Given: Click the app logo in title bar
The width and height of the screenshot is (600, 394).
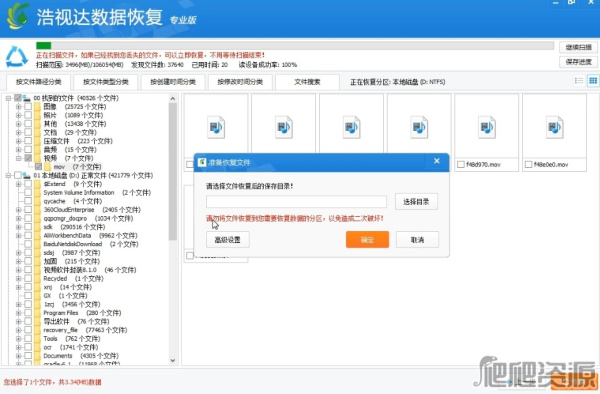Looking at the screenshot, I should coord(18,16).
